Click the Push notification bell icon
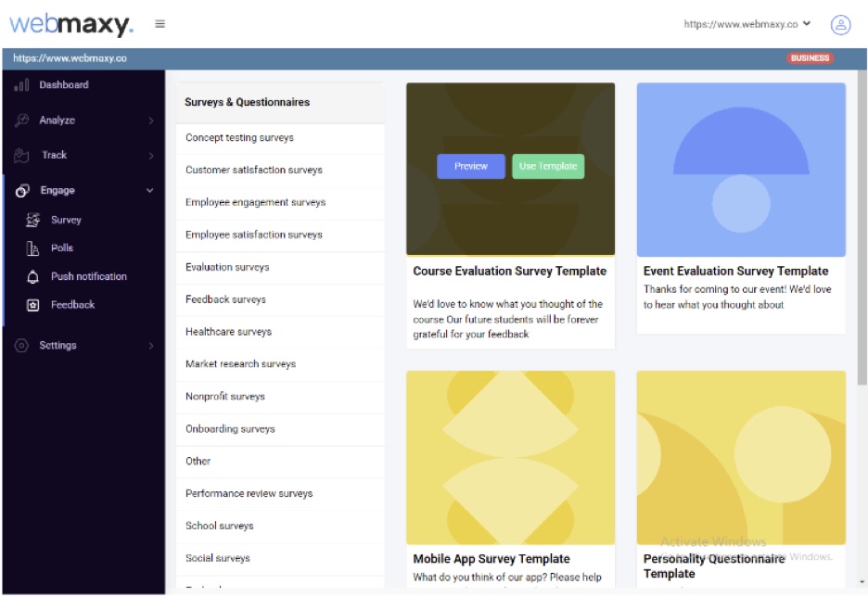 point(33,276)
